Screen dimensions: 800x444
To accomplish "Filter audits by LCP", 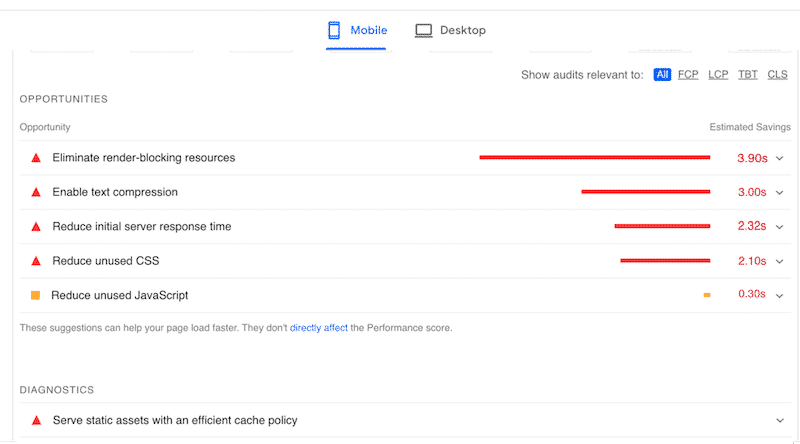I will 717,75.
